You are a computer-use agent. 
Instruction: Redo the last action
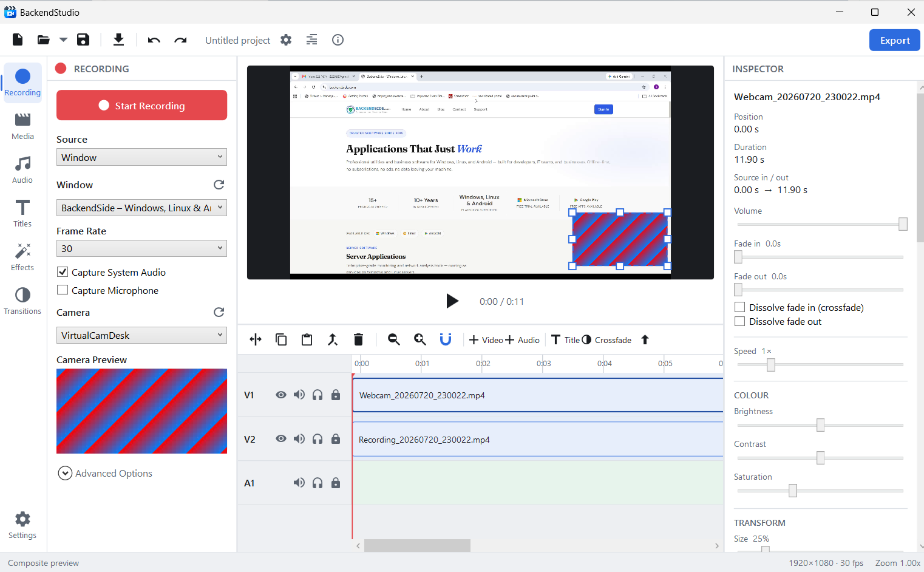click(180, 40)
